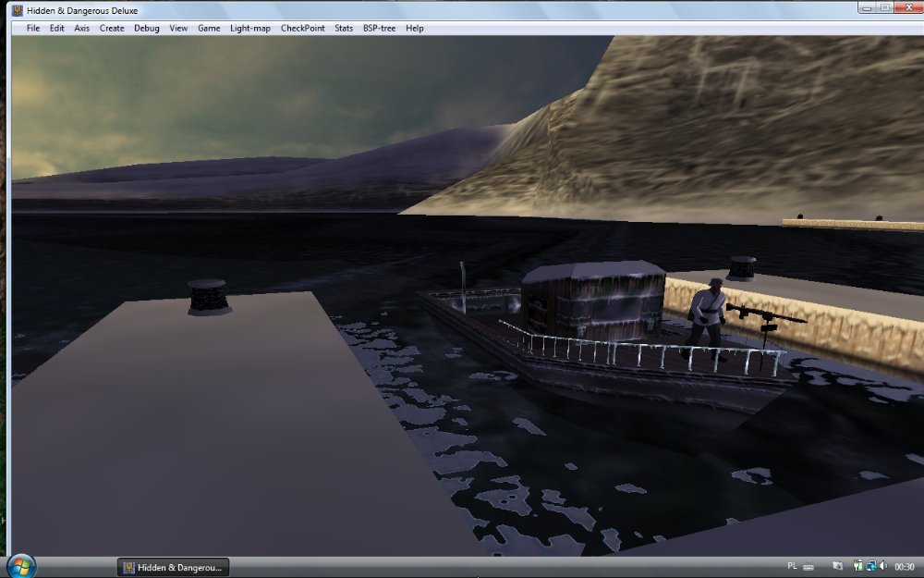The image size is (924, 578).
Task: Click the battery power tray icon
Action: pos(858,566)
